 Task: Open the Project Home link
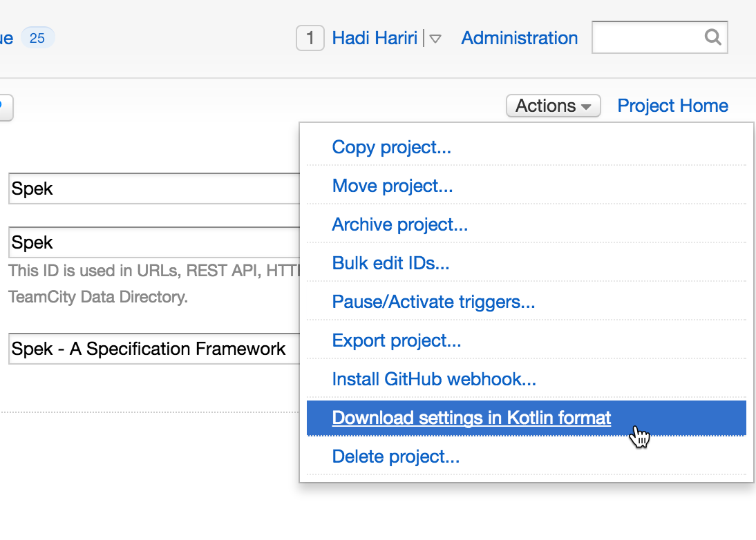point(672,106)
